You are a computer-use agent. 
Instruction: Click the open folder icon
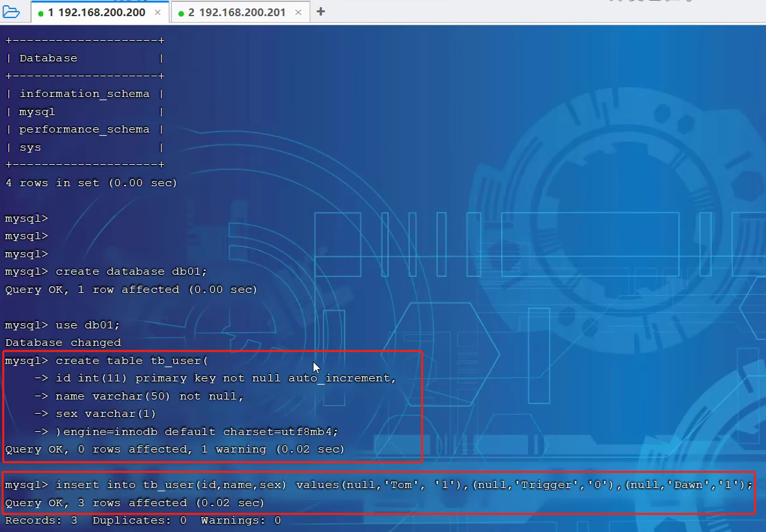11,12
